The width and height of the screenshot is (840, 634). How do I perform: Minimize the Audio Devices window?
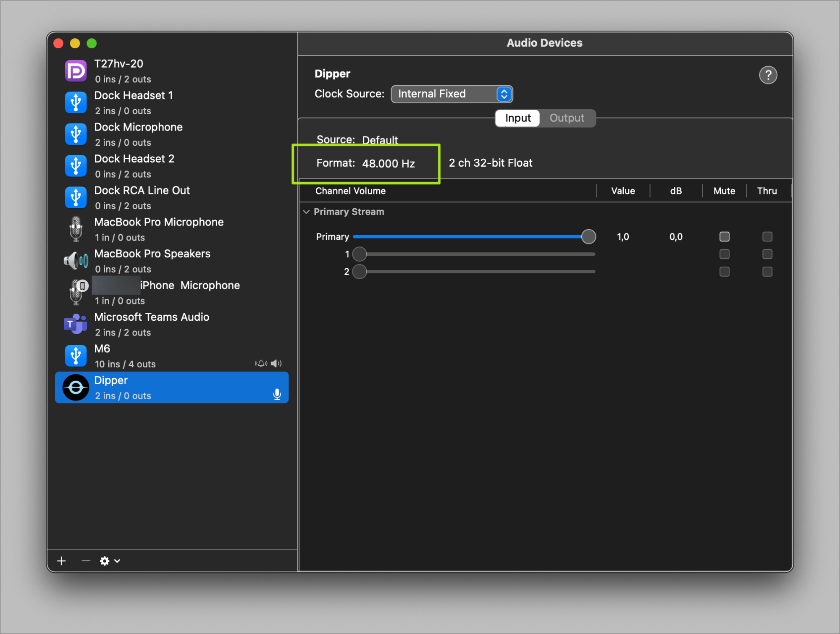pos(75,43)
